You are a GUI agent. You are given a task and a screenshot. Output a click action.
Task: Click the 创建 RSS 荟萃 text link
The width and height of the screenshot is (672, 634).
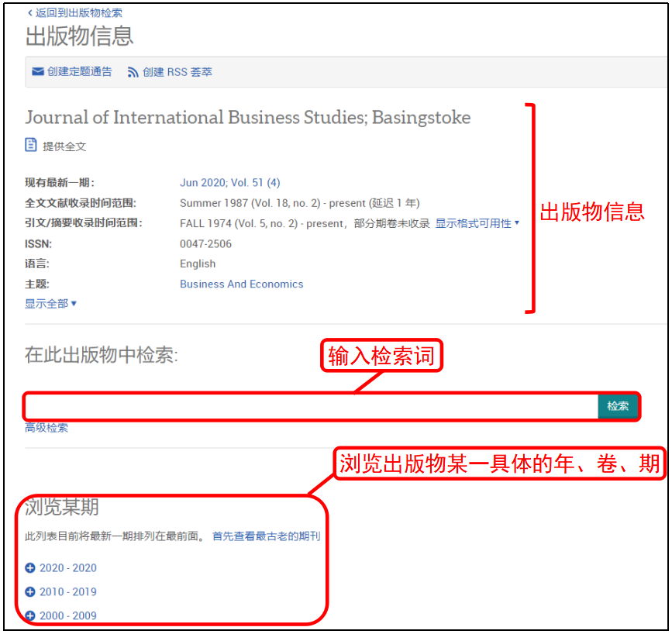point(177,72)
